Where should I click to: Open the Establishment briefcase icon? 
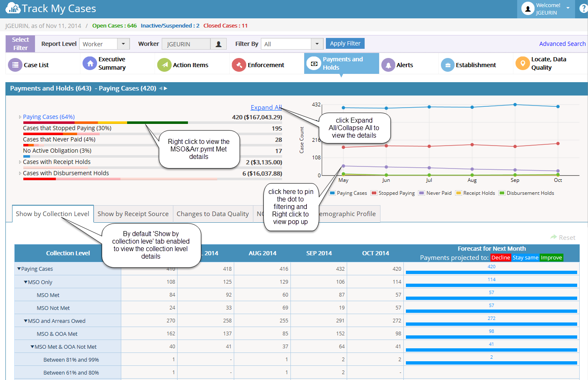point(448,65)
